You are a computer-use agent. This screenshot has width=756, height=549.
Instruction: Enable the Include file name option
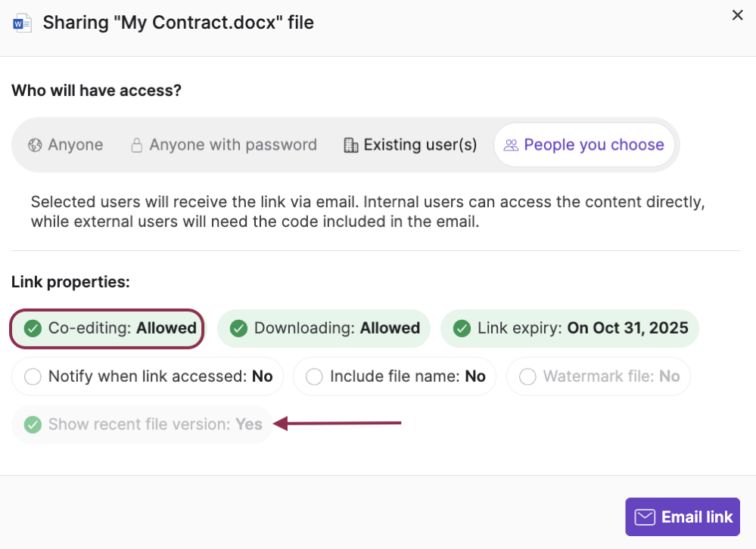tap(394, 376)
